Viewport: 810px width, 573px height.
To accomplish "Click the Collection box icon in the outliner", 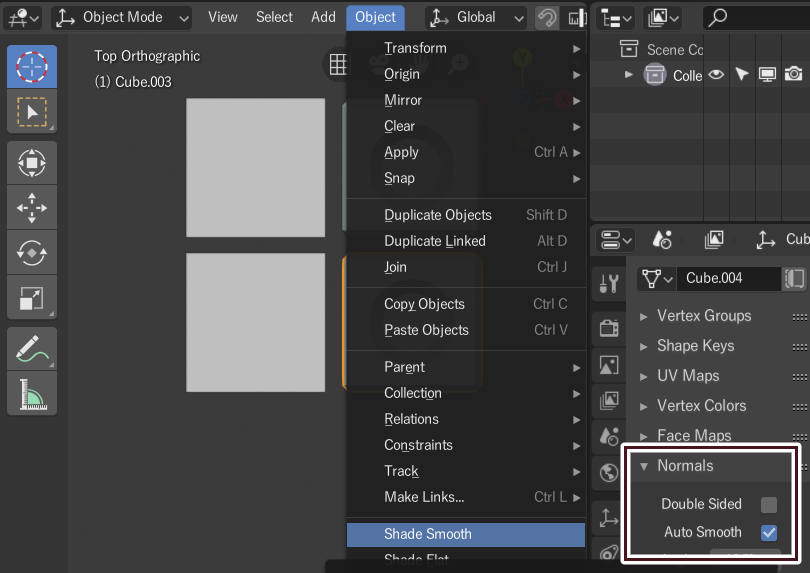I will point(655,75).
